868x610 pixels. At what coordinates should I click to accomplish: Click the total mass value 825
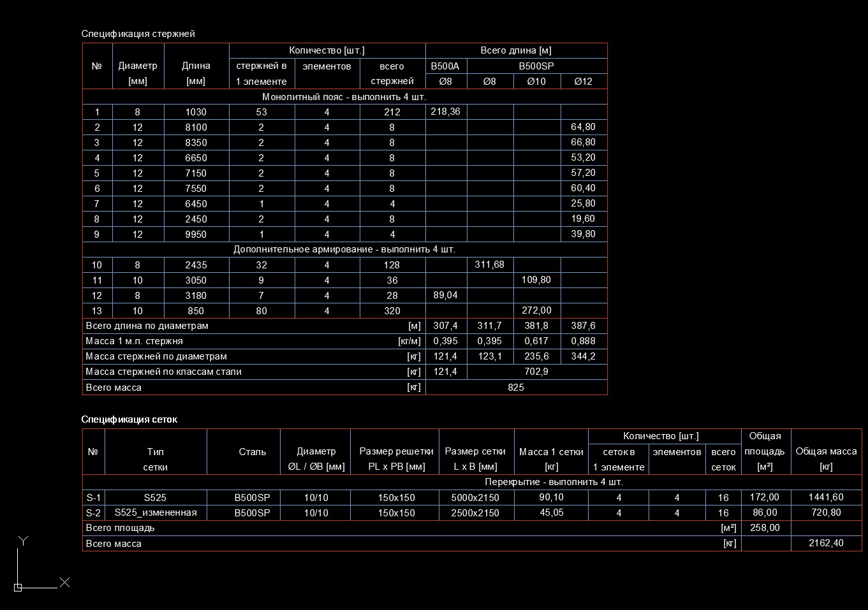click(516, 387)
